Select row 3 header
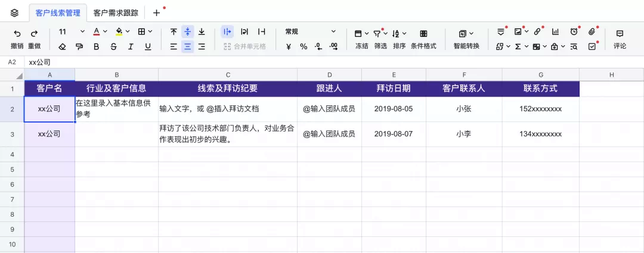Screen dimensions: 644x253 (12, 134)
